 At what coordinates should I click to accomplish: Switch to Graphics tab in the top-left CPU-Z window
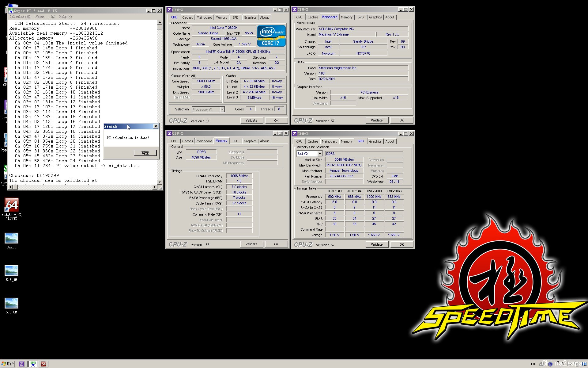point(250,17)
